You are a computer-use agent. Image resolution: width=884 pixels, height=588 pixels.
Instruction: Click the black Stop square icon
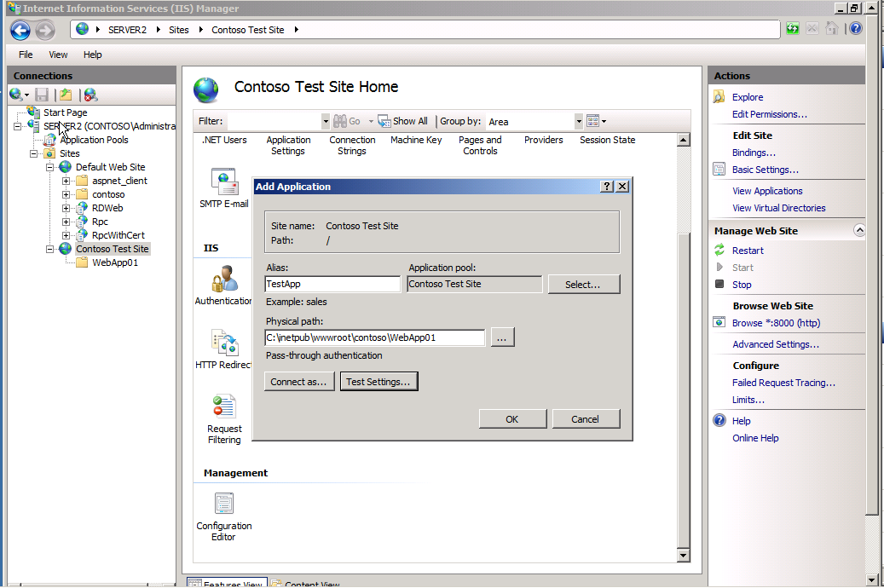click(x=719, y=284)
